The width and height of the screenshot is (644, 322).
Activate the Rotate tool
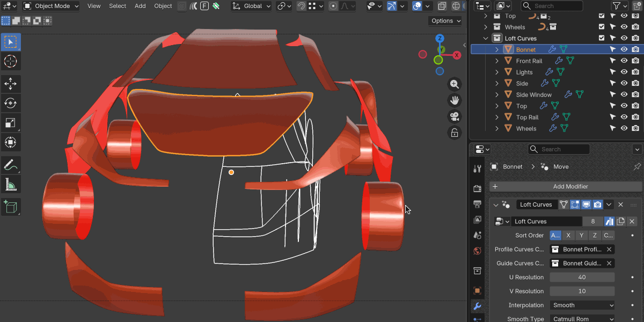(10, 103)
